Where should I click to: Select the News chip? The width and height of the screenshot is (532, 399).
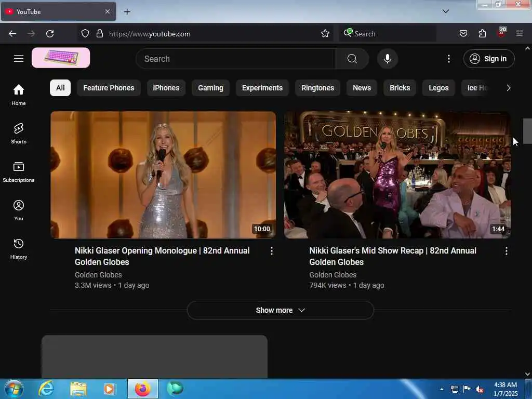(362, 88)
